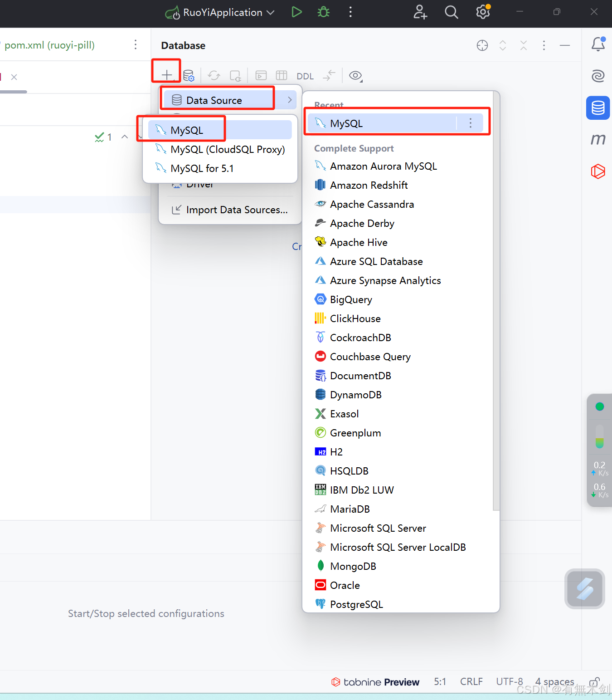Click tabnine Preview in status bar

click(375, 682)
